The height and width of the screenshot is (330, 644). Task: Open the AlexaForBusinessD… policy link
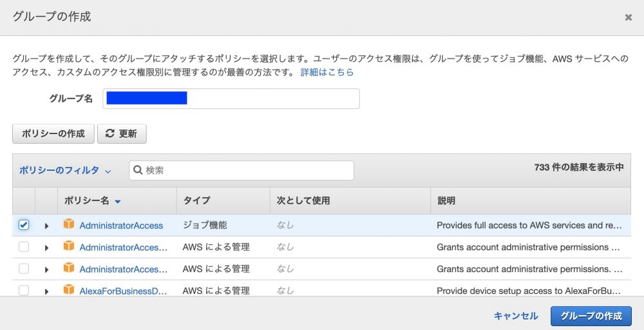pos(123,291)
